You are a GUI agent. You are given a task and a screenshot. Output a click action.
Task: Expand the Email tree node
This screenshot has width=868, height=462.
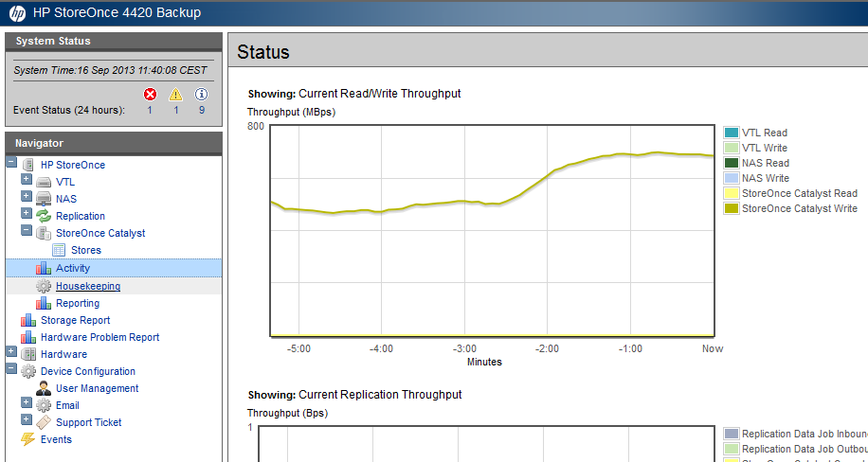coord(26,402)
